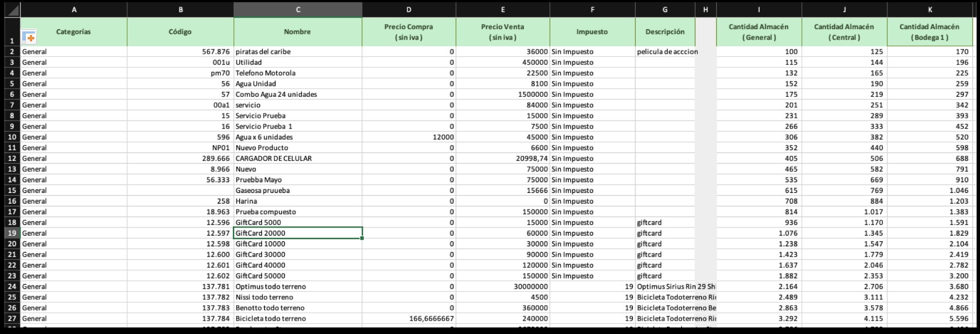This screenshot has width=980, height=334.
Task: Click the Precio Venta (sin iva) header cell
Action: [x=503, y=32]
